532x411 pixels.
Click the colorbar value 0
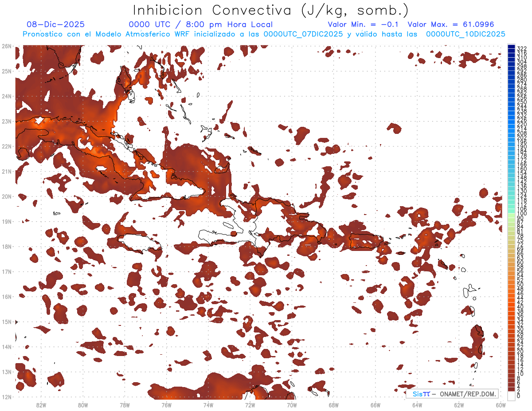coord(519,396)
